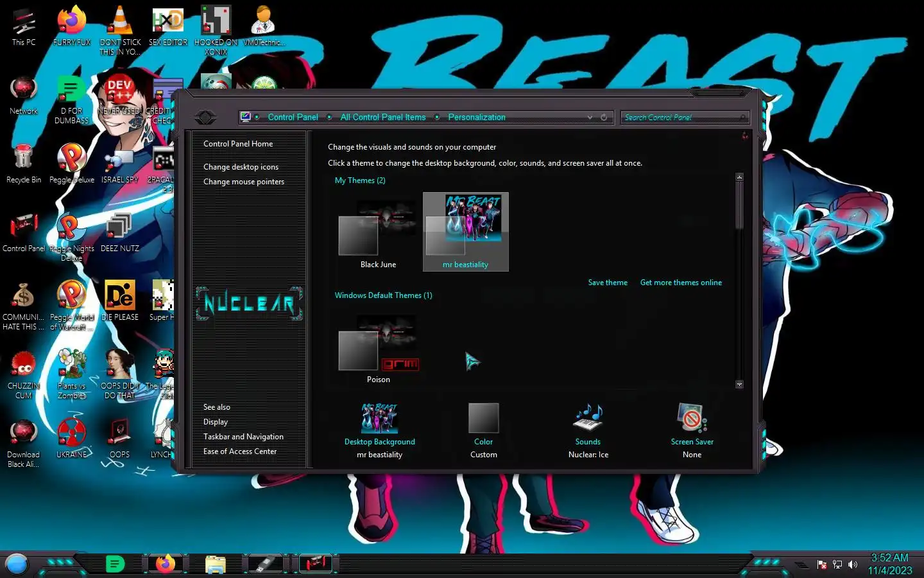Open the This PC desktop icon
The image size is (924, 578).
[x=24, y=26]
